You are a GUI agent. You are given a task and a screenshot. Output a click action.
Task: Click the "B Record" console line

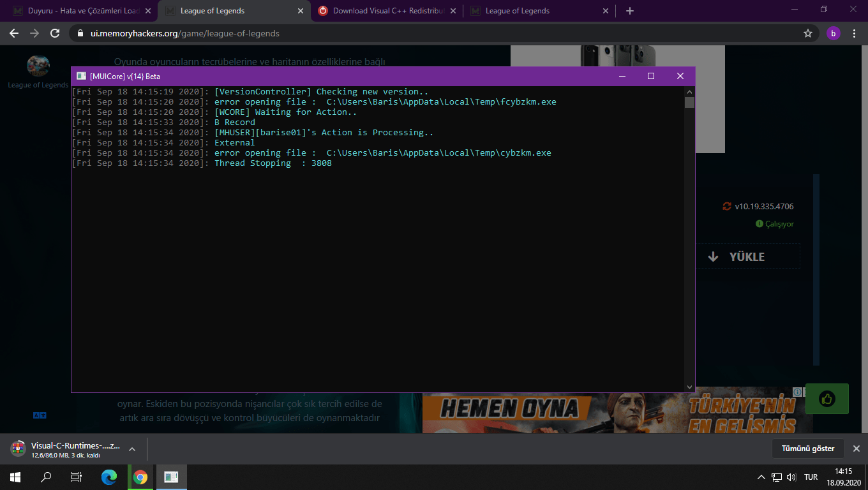(x=235, y=122)
